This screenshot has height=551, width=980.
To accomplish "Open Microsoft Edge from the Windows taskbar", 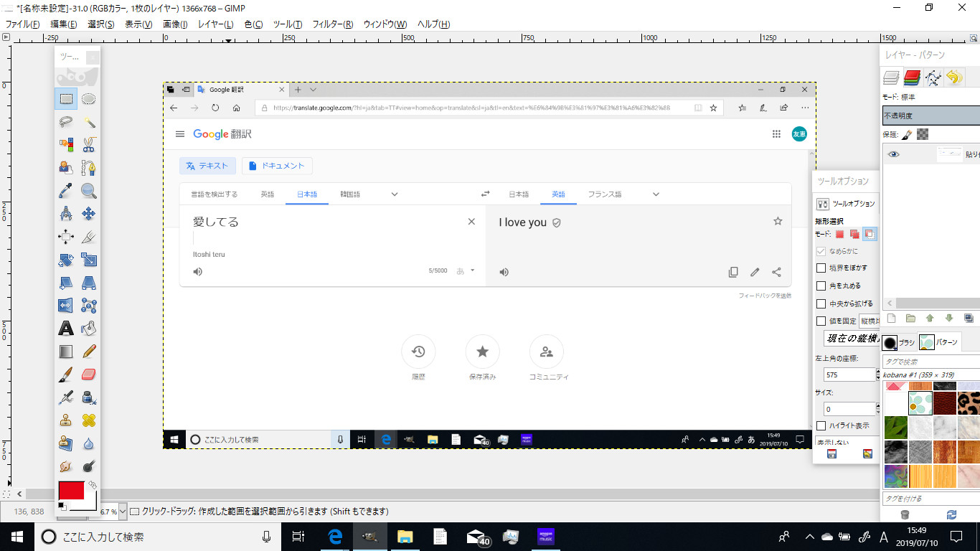I will pos(335,537).
